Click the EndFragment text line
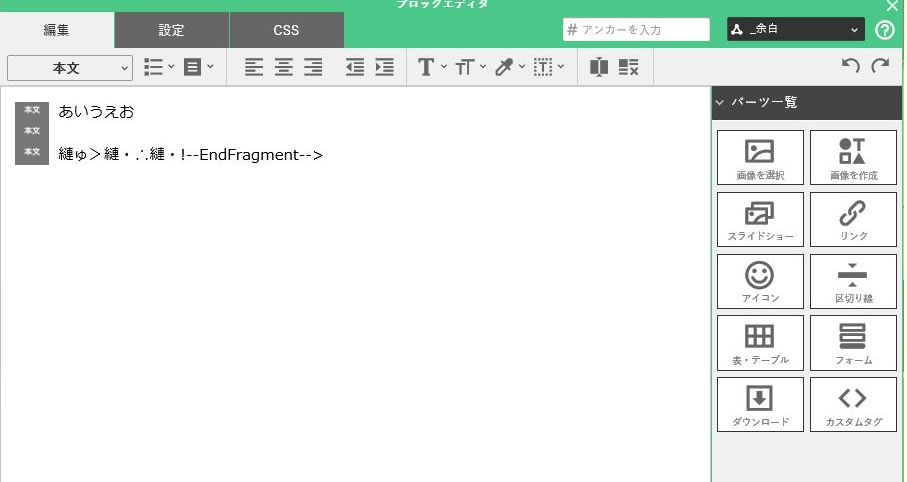Screen dimensions: 907x482 point(191,154)
